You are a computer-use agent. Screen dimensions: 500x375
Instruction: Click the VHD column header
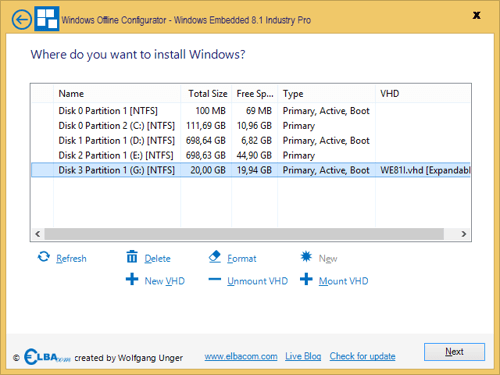pos(423,94)
